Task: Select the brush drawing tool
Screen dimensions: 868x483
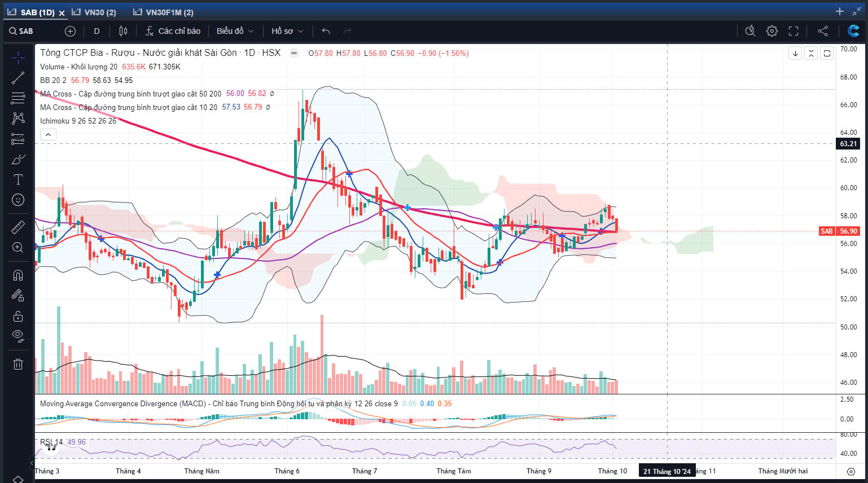Action: pos(18,160)
